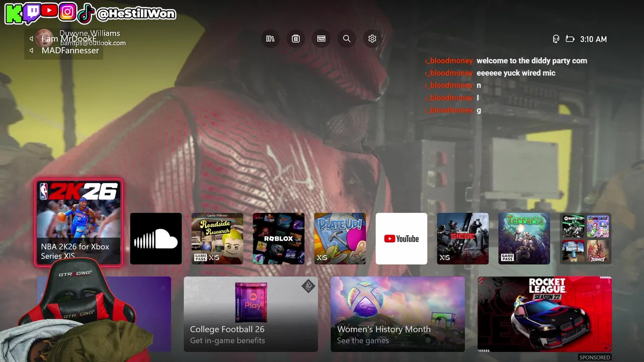644x362 pixels.
Task: Click the speaker icon beside I am MrDookE
Action: (x=32, y=39)
